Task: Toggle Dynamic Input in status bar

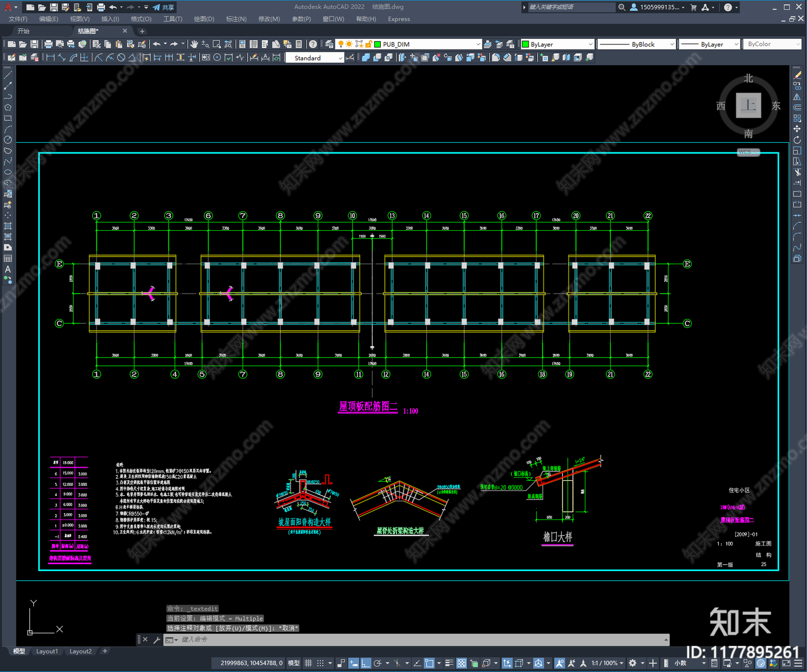Action: pyautogui.click(x=354, y=663)
